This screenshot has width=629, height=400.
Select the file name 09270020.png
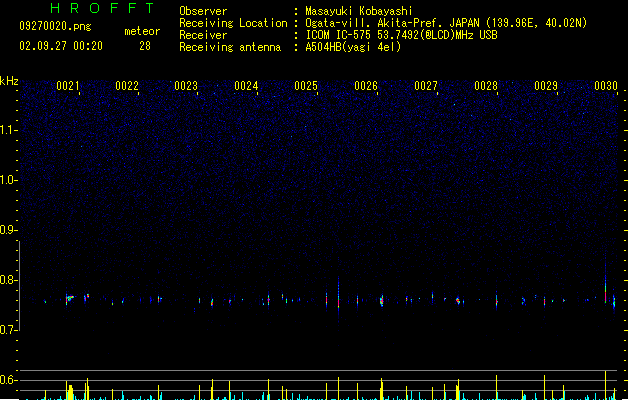[x=55, y=26]
